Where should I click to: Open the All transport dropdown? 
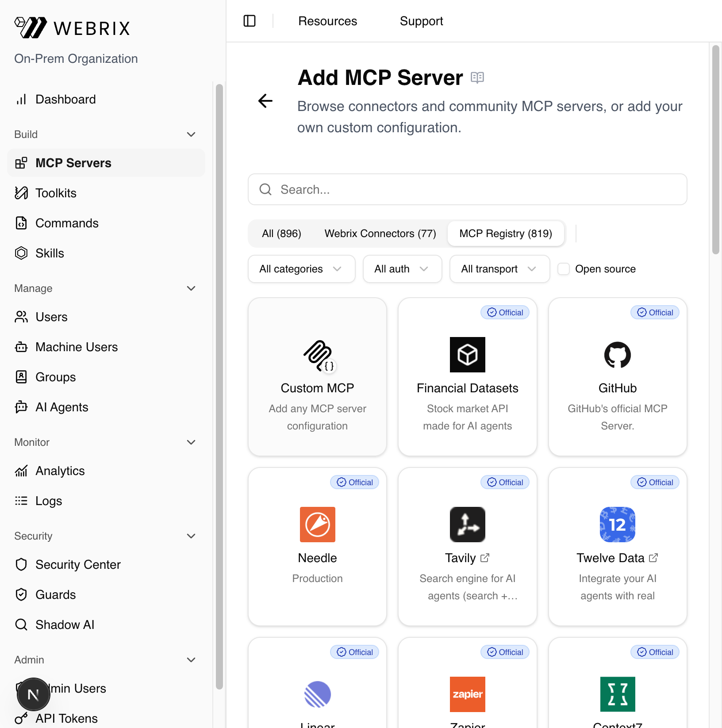coord(500,269)
